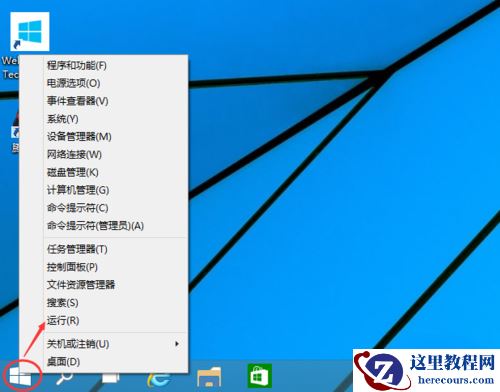500x392 pixels.
Task: Open File Explorer folder icon on taskbar
Action: (x=209, y=377)
